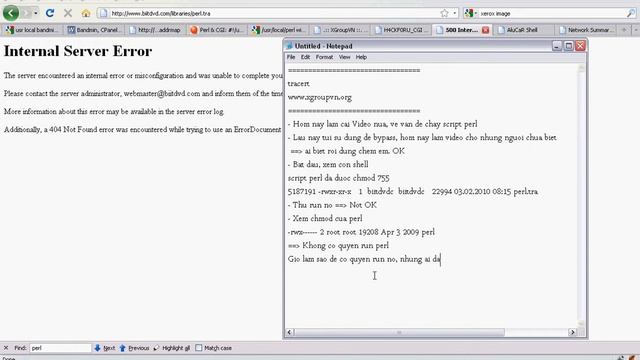
Task: Open the Notepad Edit menu
Action: click(305, 57)
